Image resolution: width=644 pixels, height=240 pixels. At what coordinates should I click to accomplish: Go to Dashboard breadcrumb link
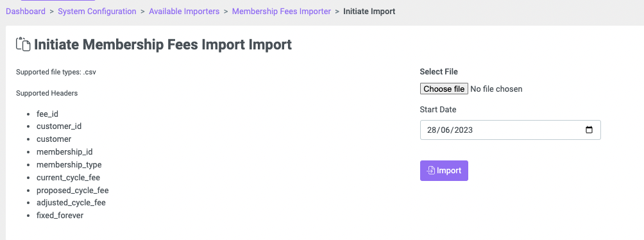click(x=26, y=12)
